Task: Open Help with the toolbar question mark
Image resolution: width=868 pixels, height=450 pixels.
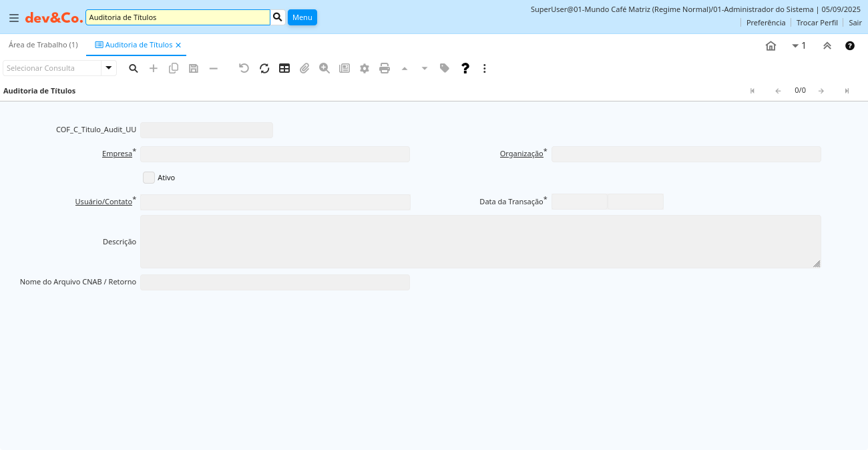Action: (x=465, y=68)
